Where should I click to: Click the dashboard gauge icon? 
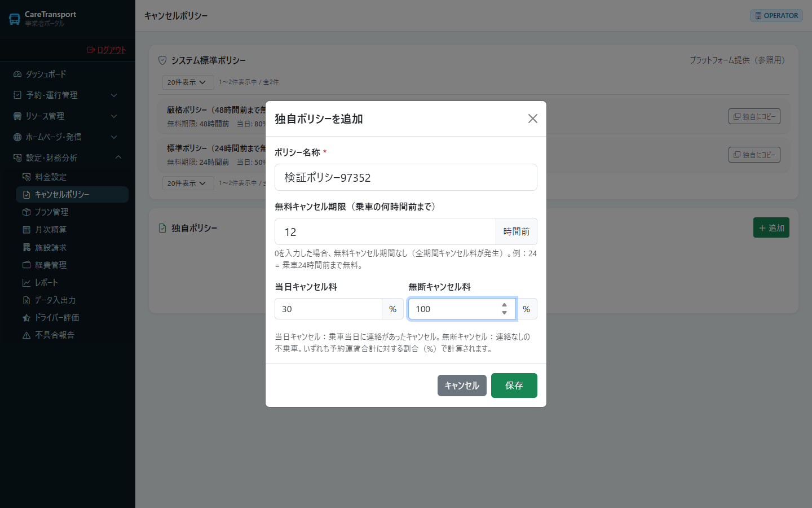[17, 74]
